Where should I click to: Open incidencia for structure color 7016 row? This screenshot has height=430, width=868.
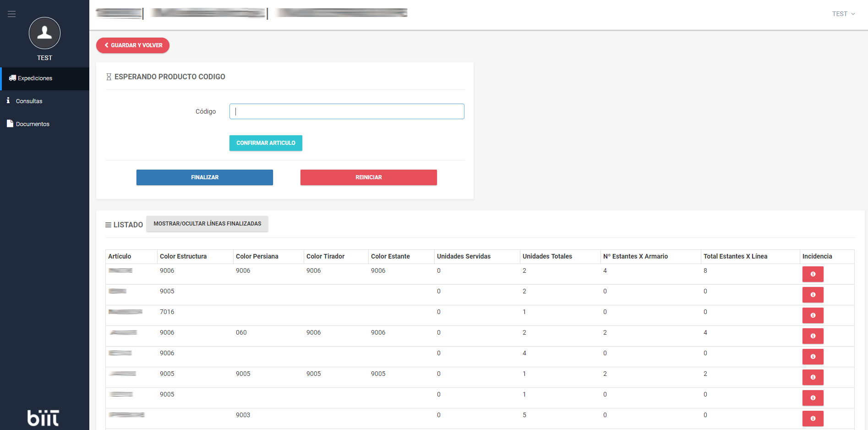point(813,315)
